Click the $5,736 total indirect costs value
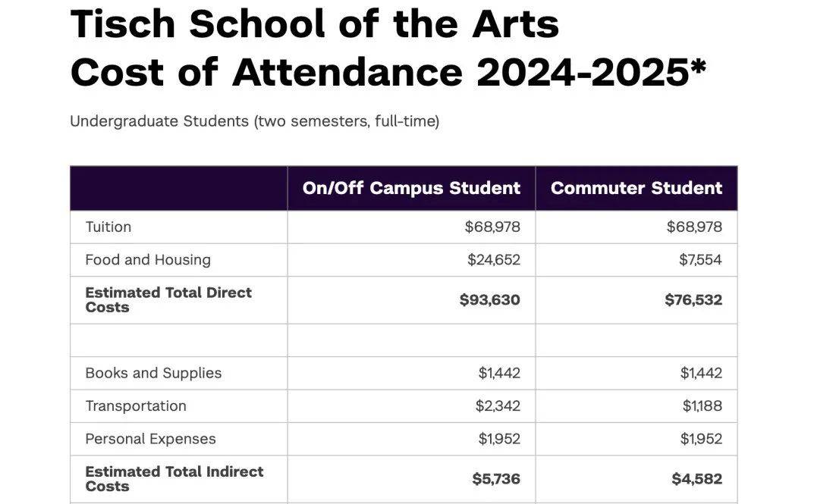The image size is (814, 504). (x=496, y=479)
